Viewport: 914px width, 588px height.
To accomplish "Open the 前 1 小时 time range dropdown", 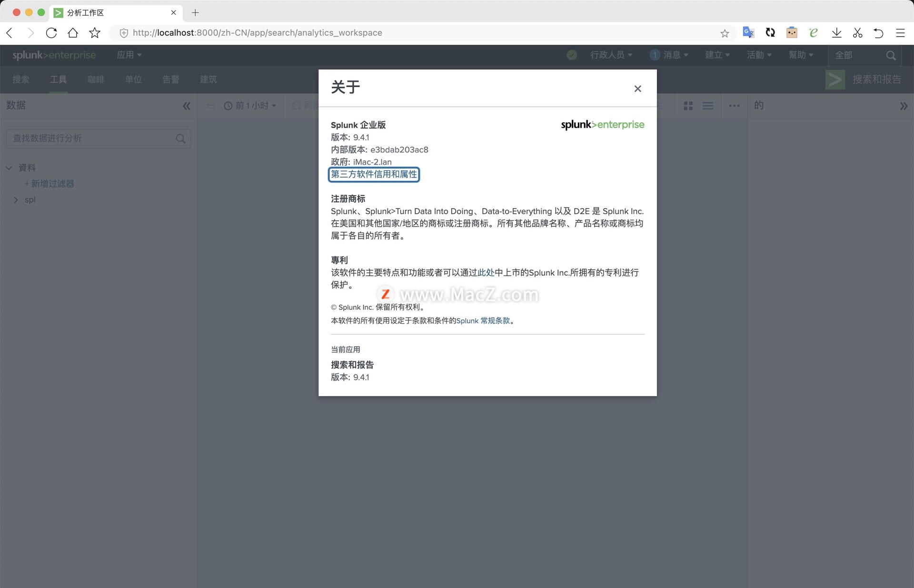I will click(250, 106).
